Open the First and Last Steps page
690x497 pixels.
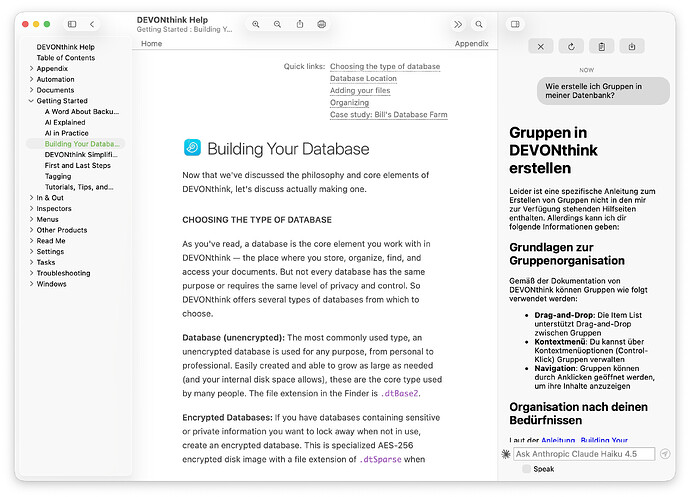tap(77, 166)
